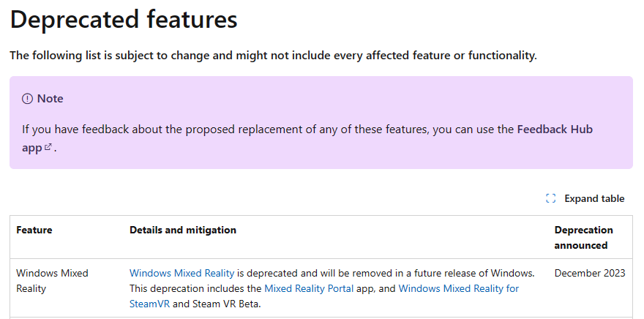Open the Feedback Hub app link
644x319 pixels.
pyautogui.click(x=307, y=138)
